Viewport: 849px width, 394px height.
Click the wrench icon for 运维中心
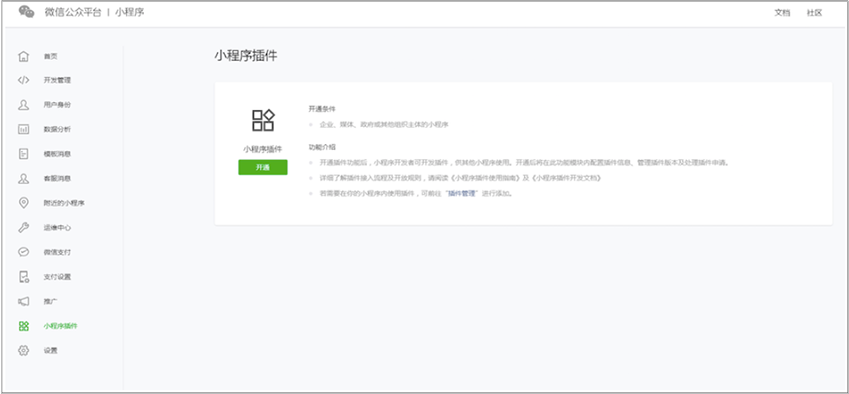(x=23, y=228)
